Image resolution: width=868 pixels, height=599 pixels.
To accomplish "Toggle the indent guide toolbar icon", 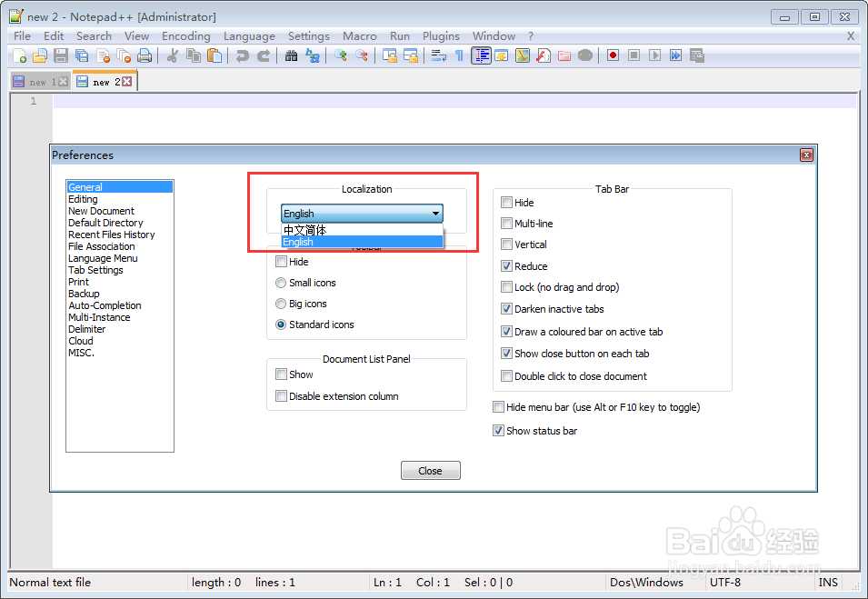I will pyautogui.click(x=481, y=55).
